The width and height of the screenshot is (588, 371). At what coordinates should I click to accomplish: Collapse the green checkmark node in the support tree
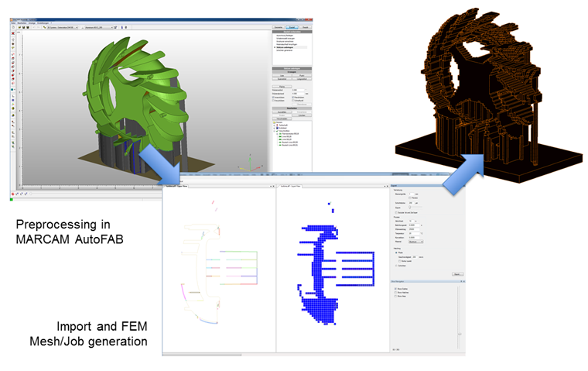(x=275, y=131)
